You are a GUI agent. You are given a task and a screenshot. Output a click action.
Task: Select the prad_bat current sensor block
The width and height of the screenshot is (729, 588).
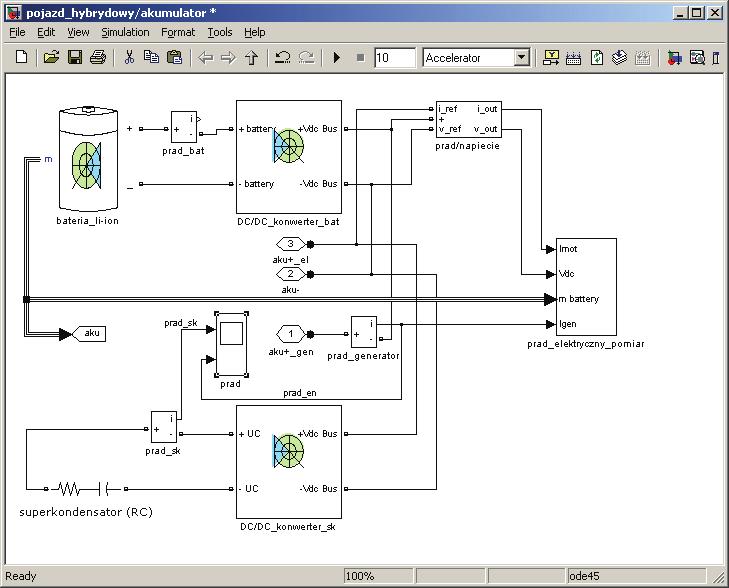(x=184, y=126)
